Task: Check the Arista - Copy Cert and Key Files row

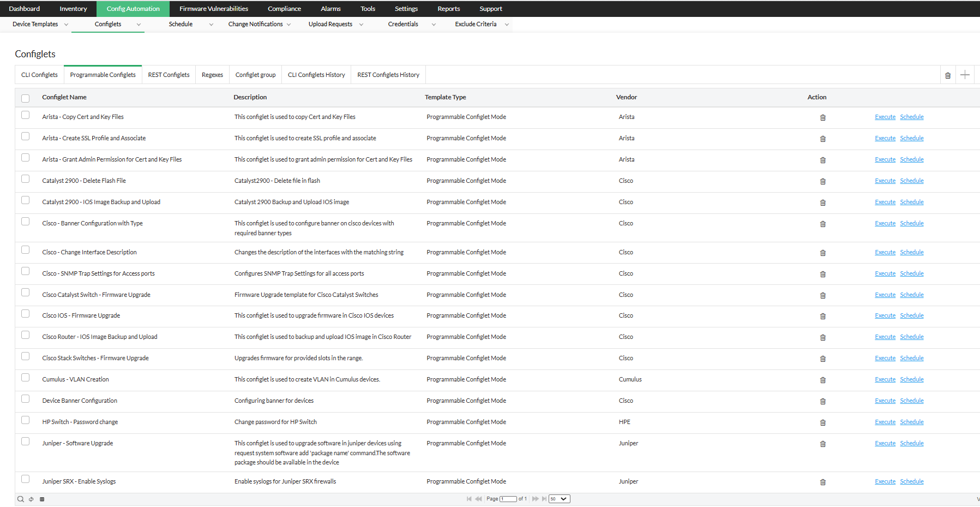Action: point(25,115)
